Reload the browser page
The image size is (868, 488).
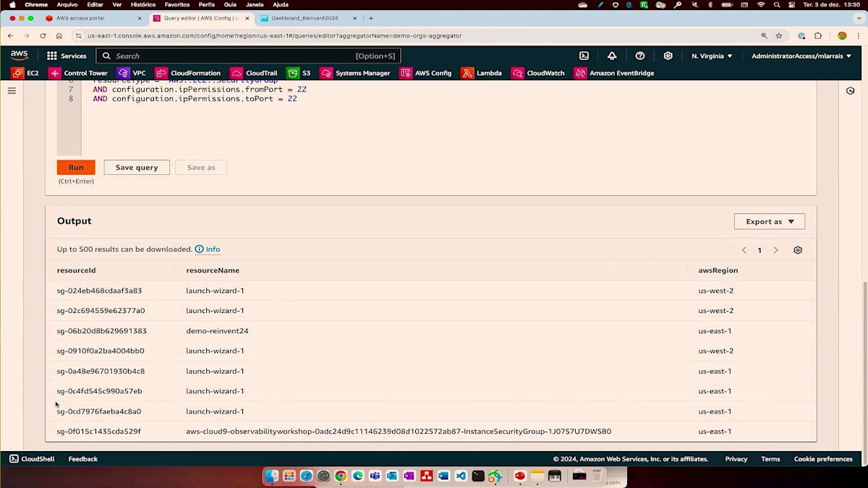click(43, 35)
